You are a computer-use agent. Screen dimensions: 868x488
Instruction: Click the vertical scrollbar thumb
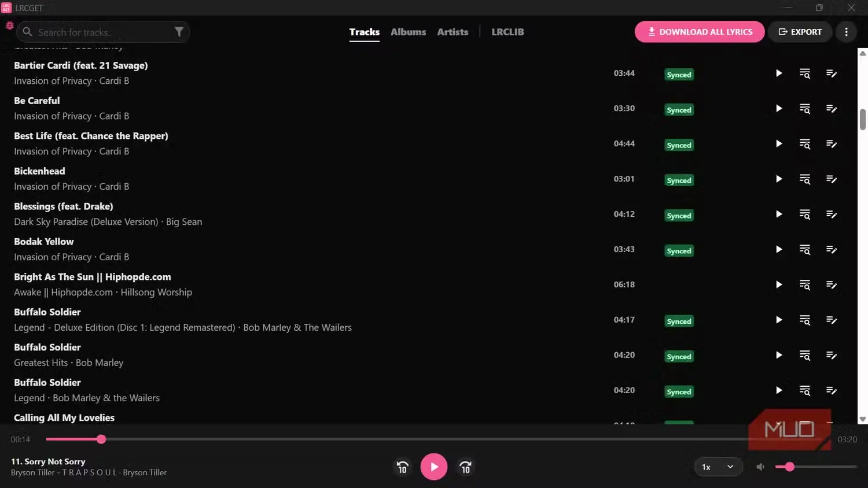pyautogui.click(x=862, y=120)
